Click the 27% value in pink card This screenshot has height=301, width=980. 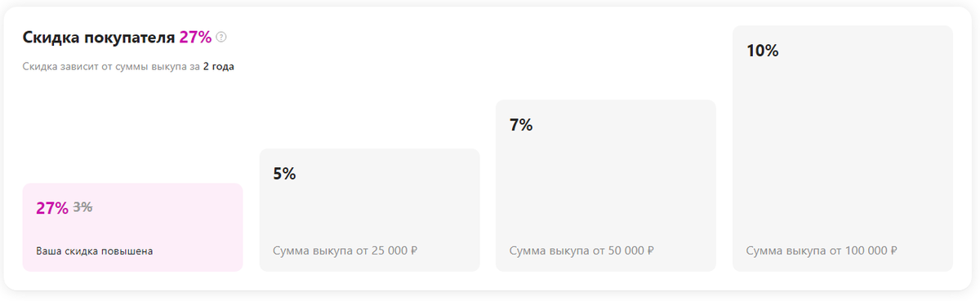(52, 208)
